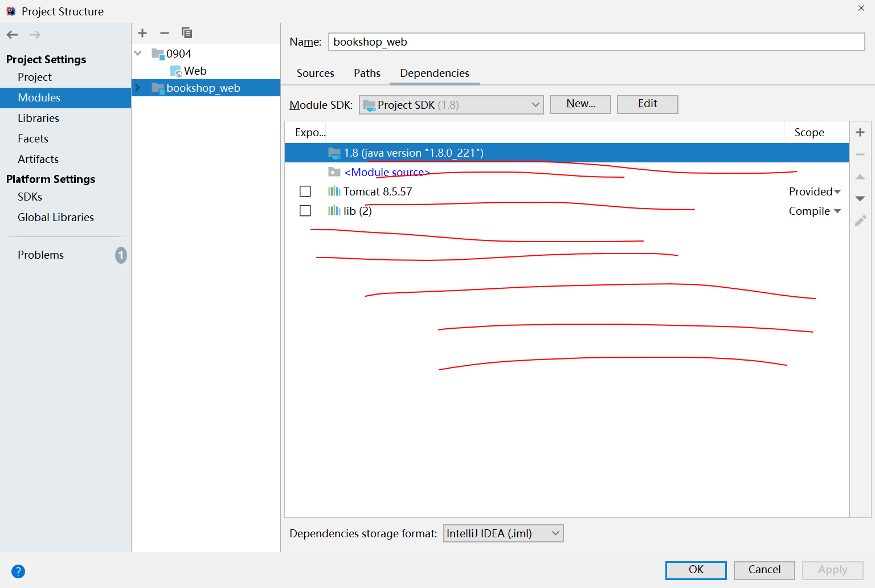This screenshot has width=875, height=588.
Task: Open Project settings section
Action: click(x=35, y=77)
